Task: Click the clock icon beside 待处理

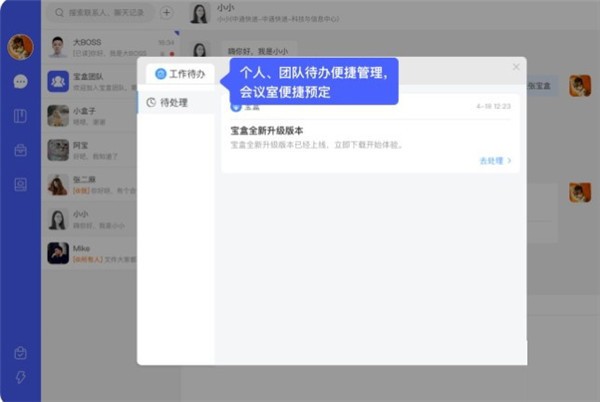Action: (x=151, y=103)
